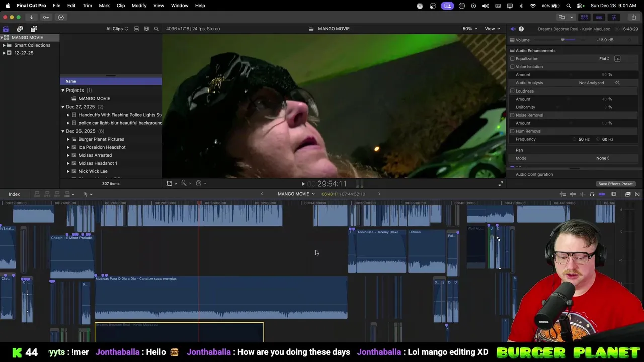This screenshot has width=644, height=362.
Task: Open the MANGO MOVIE timeline dropdown
Action: tap(296, 194)
